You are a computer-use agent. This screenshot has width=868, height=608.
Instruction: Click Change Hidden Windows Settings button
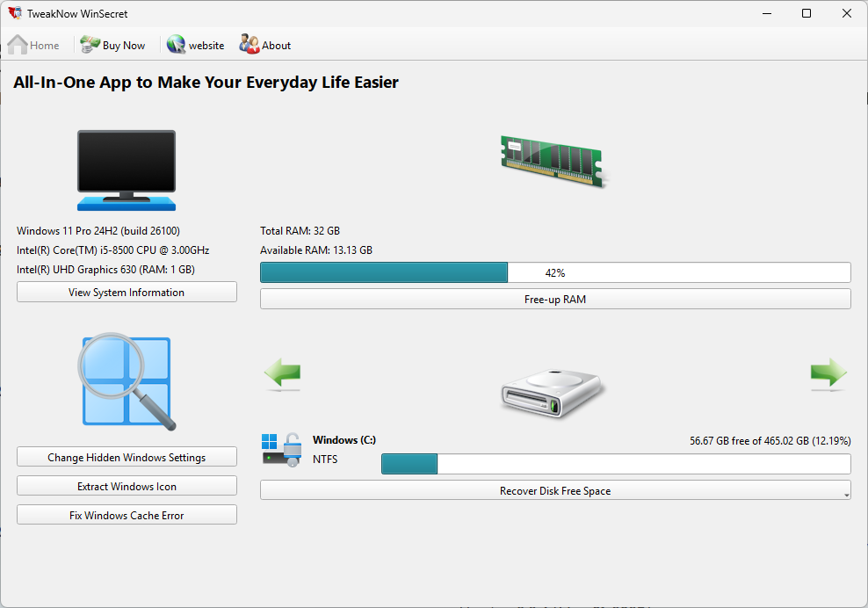[x=127, y=458]
